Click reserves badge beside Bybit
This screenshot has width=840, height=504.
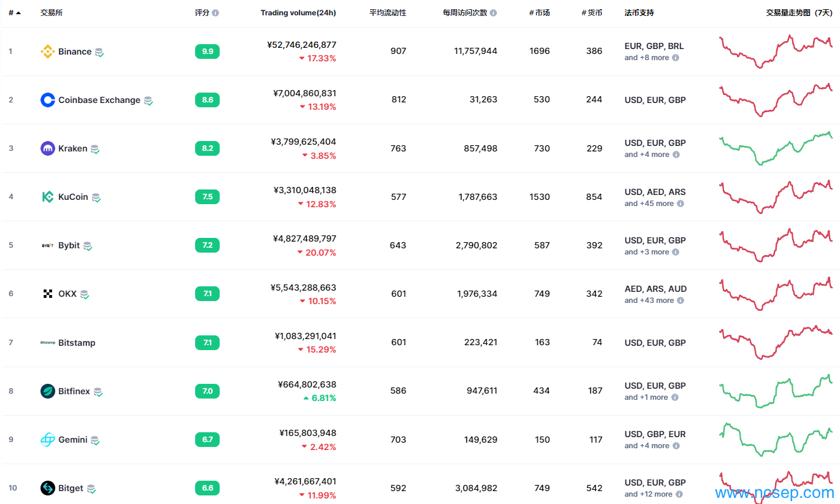88,246
